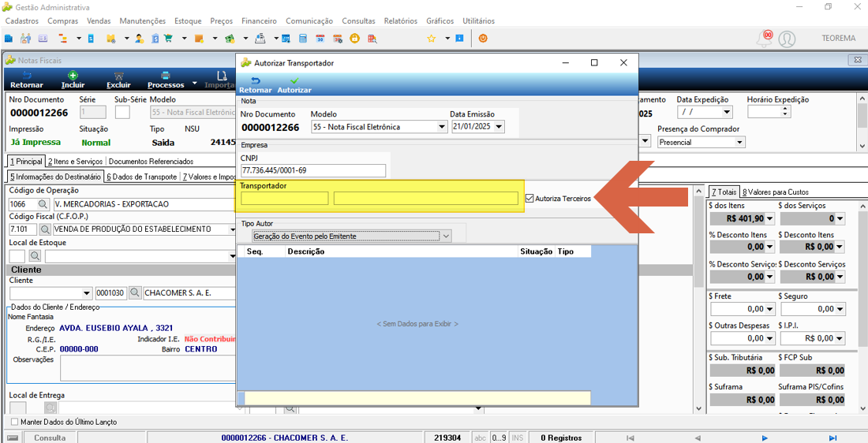The height and width of the screenshot is (443, 868).
Task: Open the Financeiro menu
Action: tap(259, 21)
